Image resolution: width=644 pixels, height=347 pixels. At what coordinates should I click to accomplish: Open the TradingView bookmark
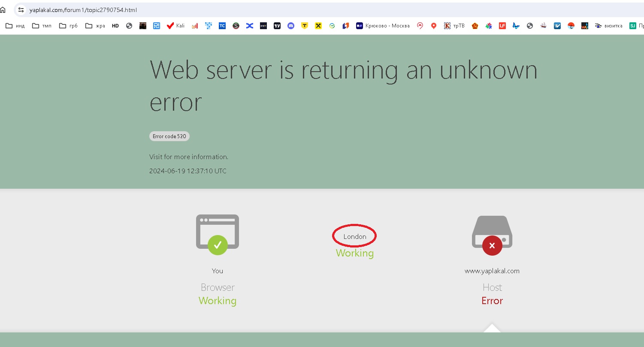click(277, 26)
